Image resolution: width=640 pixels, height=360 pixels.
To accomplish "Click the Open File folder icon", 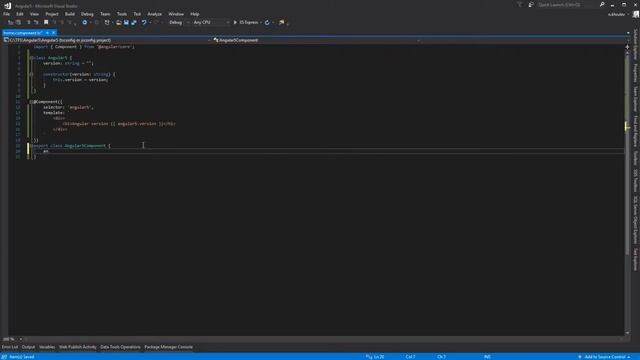I will click(x=118, y=22).
